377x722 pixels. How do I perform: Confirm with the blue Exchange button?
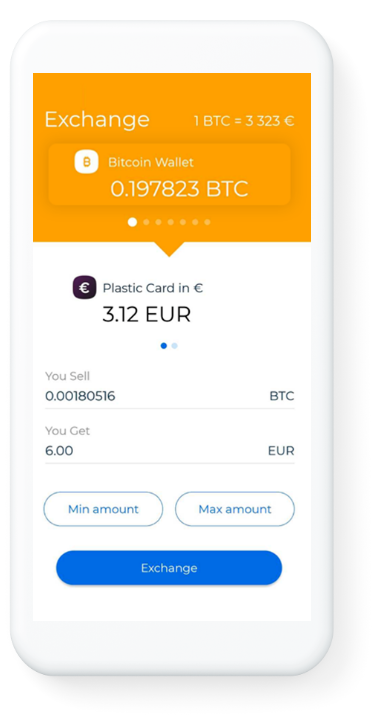pos(169,568)
